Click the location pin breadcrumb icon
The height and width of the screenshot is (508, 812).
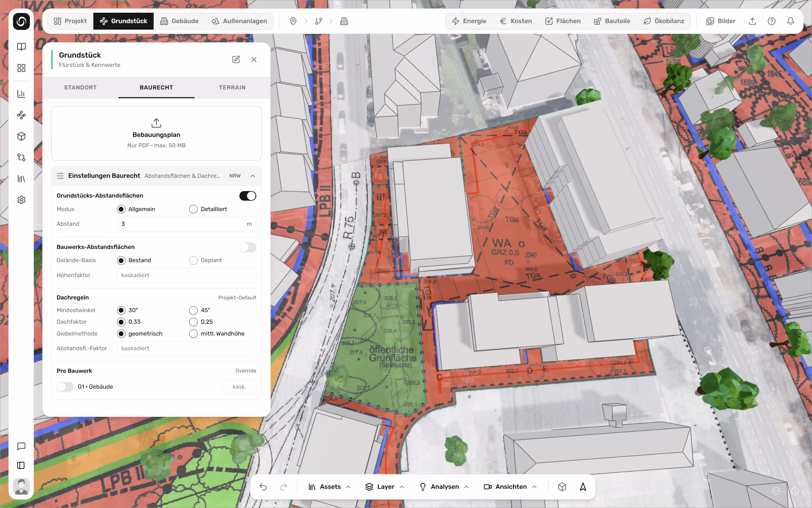293,21
